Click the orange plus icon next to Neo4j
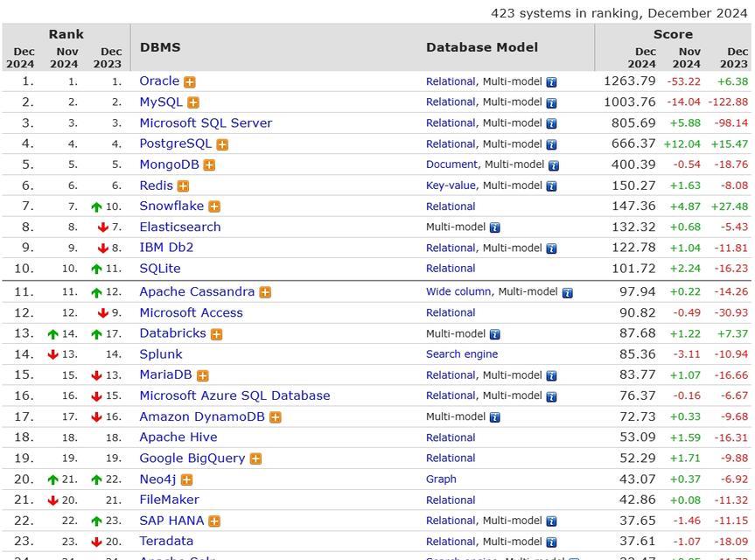The height and width of the screenshot is (560, 755). click(x=187, y=480)
